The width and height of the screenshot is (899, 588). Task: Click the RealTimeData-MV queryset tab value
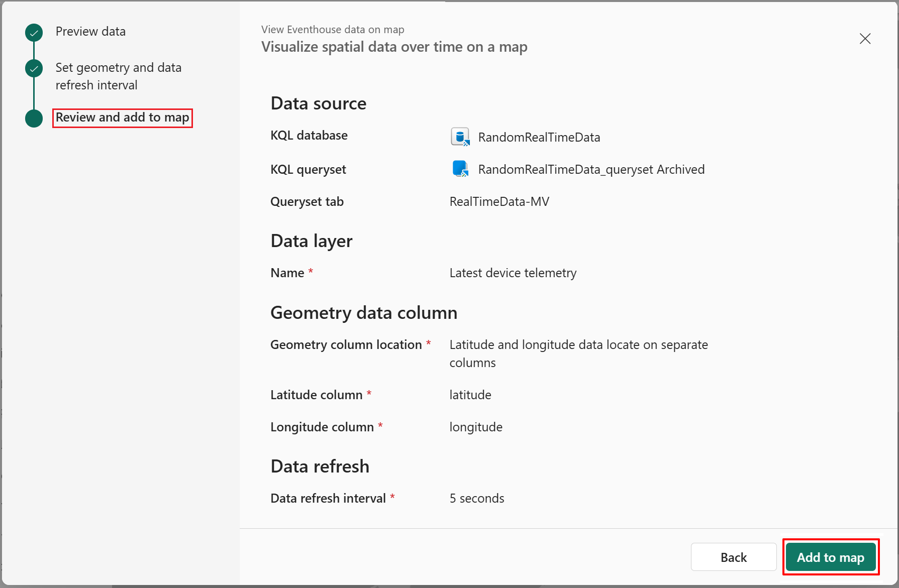pyautogui.click(x=499, y=202)
